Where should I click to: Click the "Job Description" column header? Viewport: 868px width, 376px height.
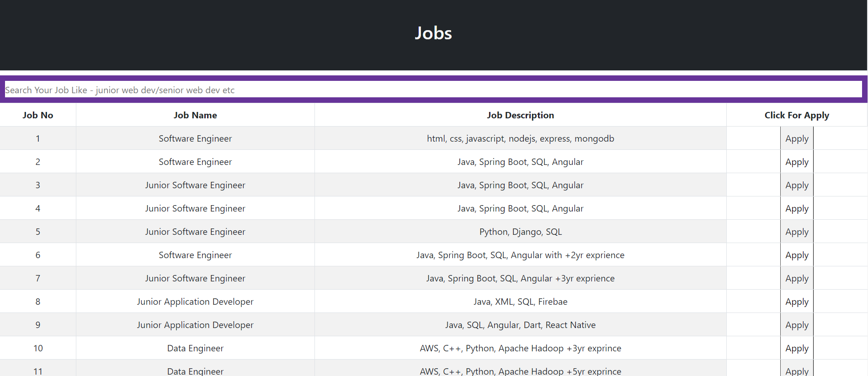(x=520, y=115)
